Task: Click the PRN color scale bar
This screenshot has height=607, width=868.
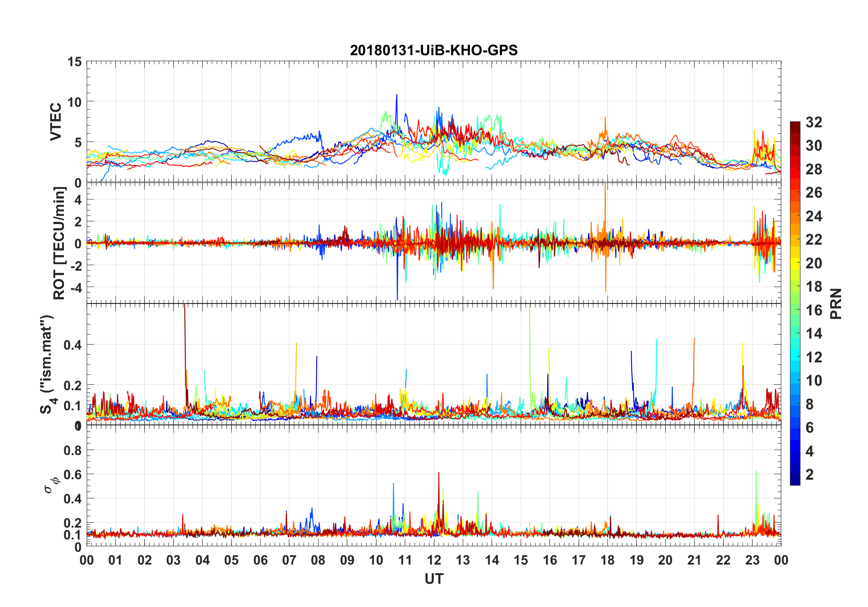Action: pos(795,303)
